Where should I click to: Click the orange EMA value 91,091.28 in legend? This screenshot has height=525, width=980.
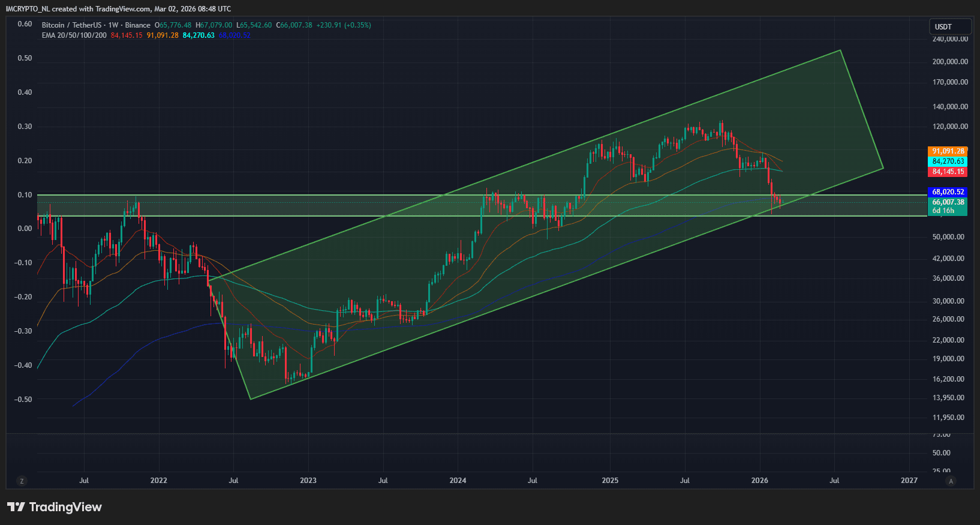[163, 35]
